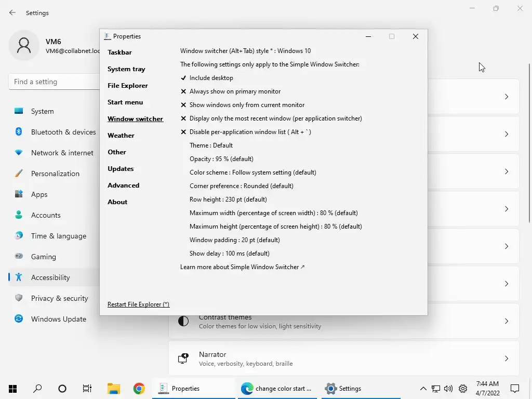Switch to the About section
This screenshot has width=532, height=399.
tap(117, 202)
